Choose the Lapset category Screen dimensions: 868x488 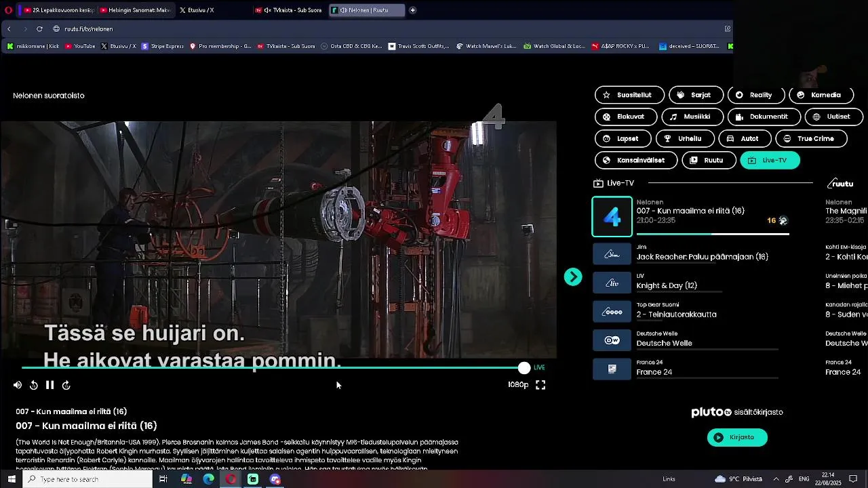[x=623, y=138]
